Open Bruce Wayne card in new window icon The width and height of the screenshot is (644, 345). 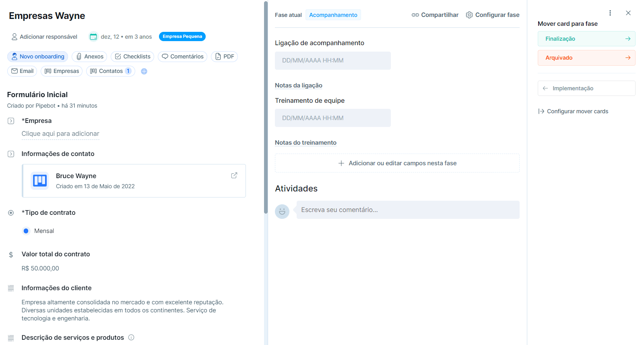(x=234, y=175)
